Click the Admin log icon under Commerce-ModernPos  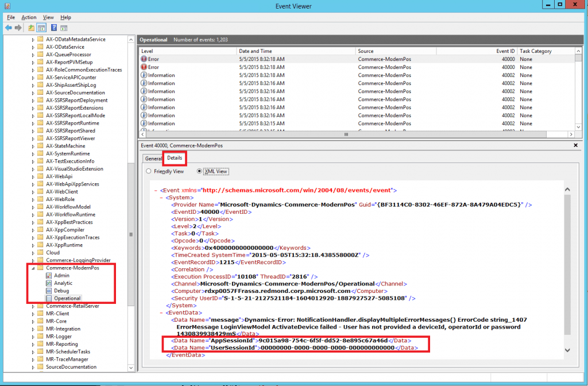point(49,275)
